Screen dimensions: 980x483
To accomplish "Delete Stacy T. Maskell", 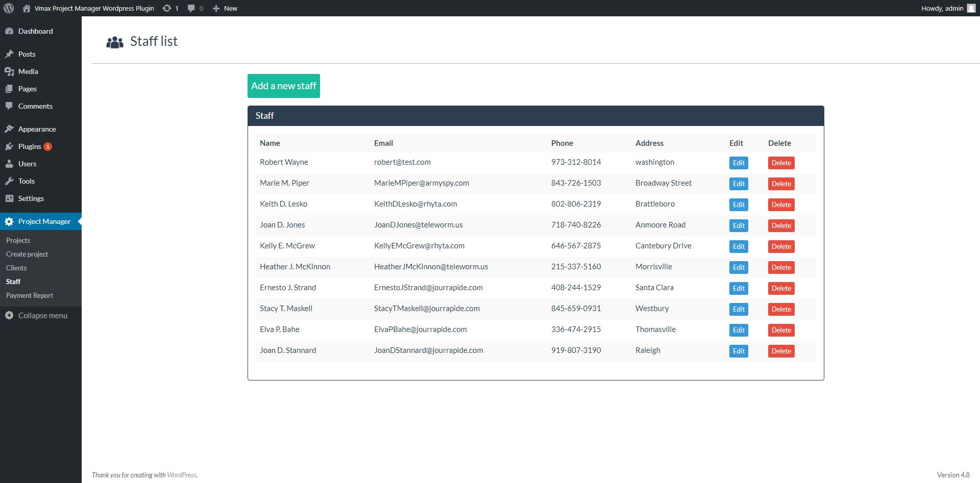I will (x=781, y=309).
